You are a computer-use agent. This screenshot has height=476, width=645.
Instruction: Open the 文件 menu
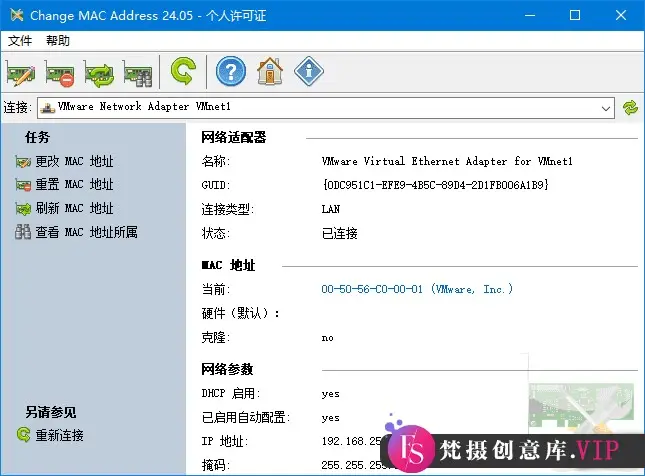[19, 41]
